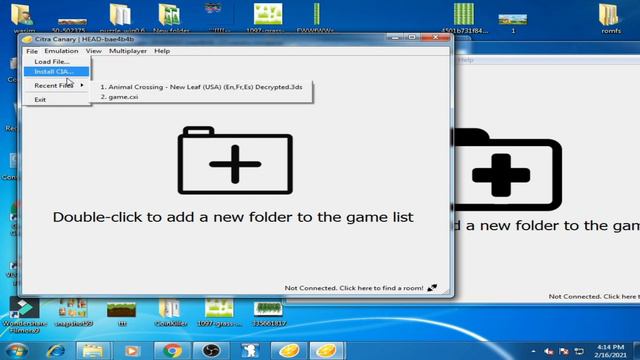
Task: Click the white character icon in the taskbar
Action: click(x=249, y=351)
